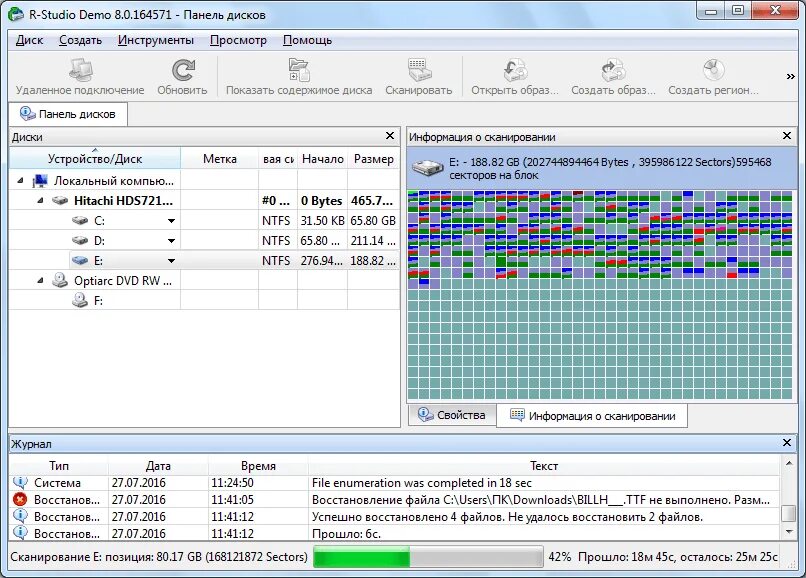Click the scan block map
This screenshot has height=578, width=806.
pos(599,295)
